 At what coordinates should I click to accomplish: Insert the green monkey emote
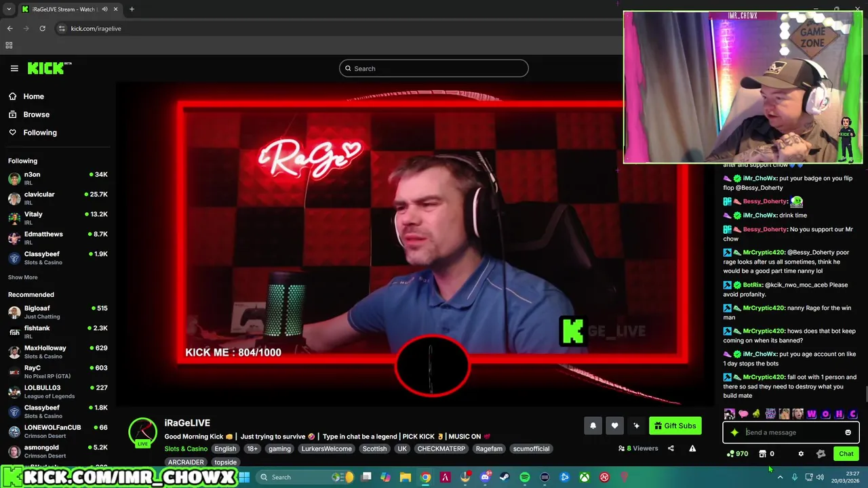757,414
